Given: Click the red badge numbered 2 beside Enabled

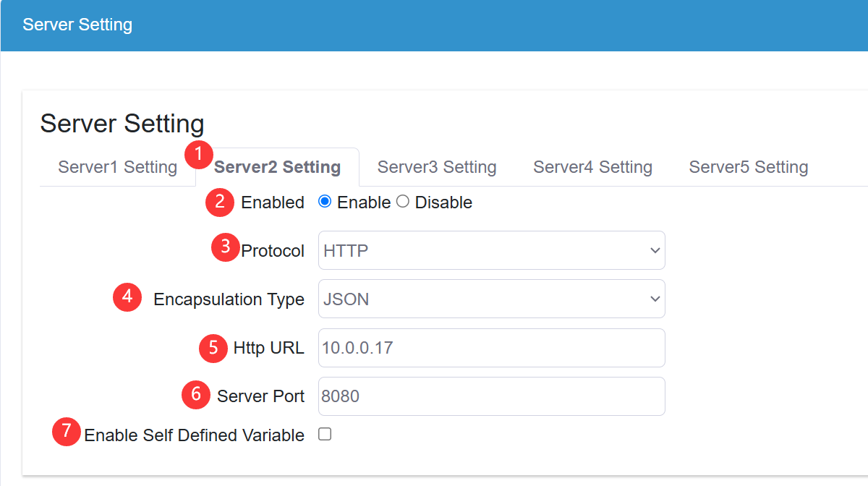Looking at the screenshot, I should (x=219, y=203).
